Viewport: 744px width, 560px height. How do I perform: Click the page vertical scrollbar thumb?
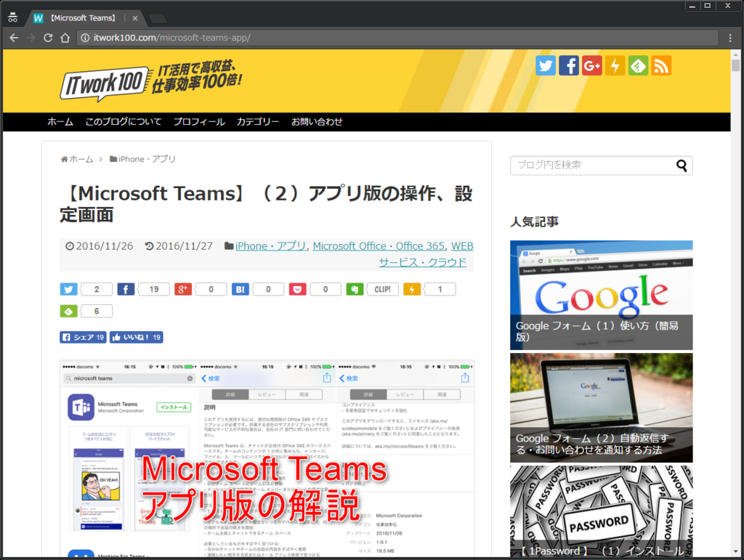(x=736, y=65)
